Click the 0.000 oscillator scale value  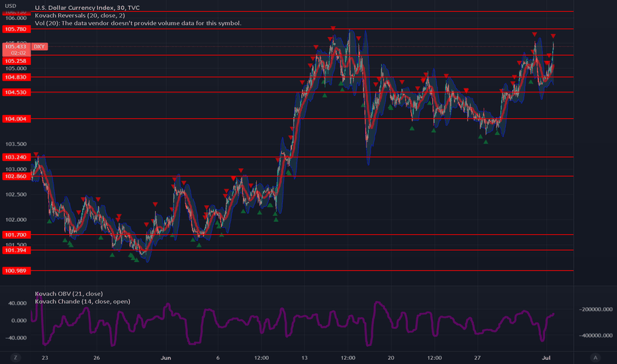tap(19, 320)
